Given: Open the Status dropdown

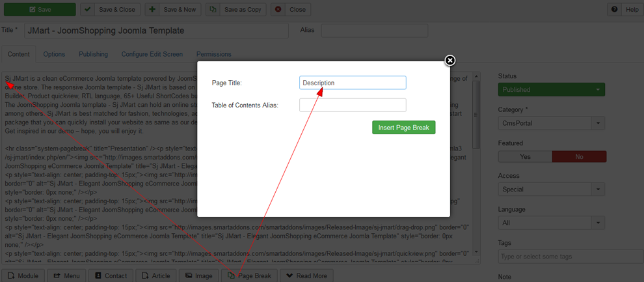Looking at the screenshot, I should 552,89.
